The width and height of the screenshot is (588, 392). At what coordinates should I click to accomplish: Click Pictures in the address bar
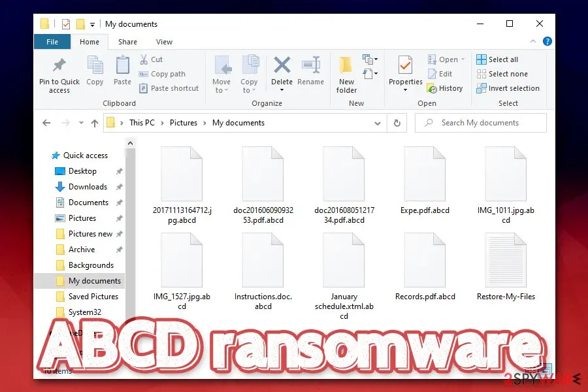tap(184, 123)
